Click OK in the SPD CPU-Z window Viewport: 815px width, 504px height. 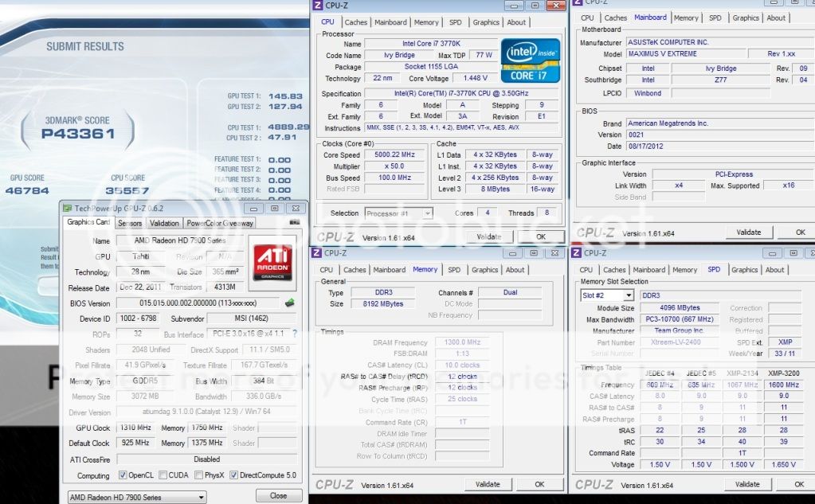click(x=800, y=484)
